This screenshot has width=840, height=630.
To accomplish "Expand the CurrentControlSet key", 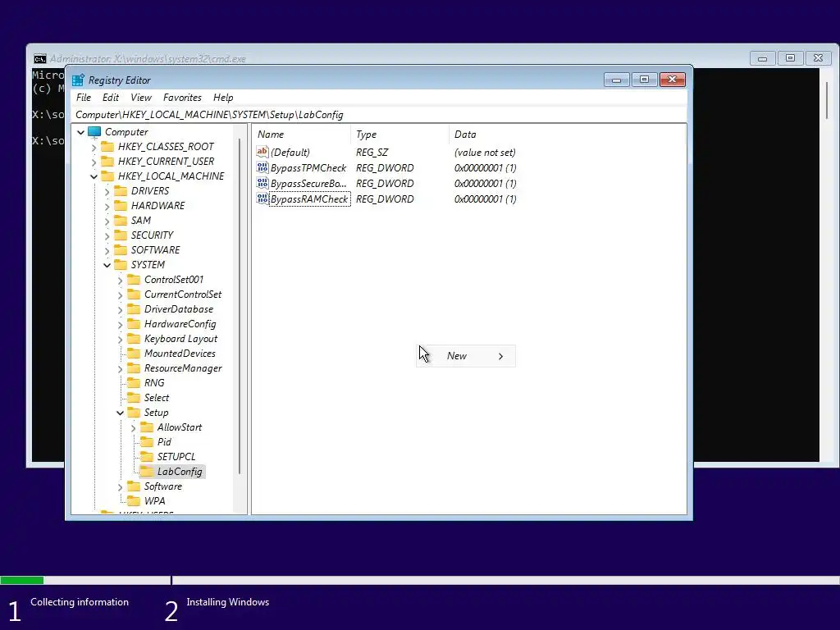I will click(x=120, y=294).
